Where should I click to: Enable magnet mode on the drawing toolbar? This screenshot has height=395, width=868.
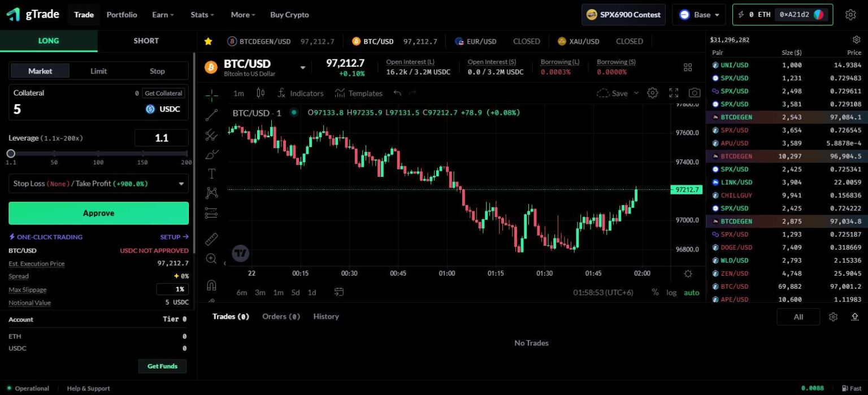pyautogui.click(x=211, y=285)
